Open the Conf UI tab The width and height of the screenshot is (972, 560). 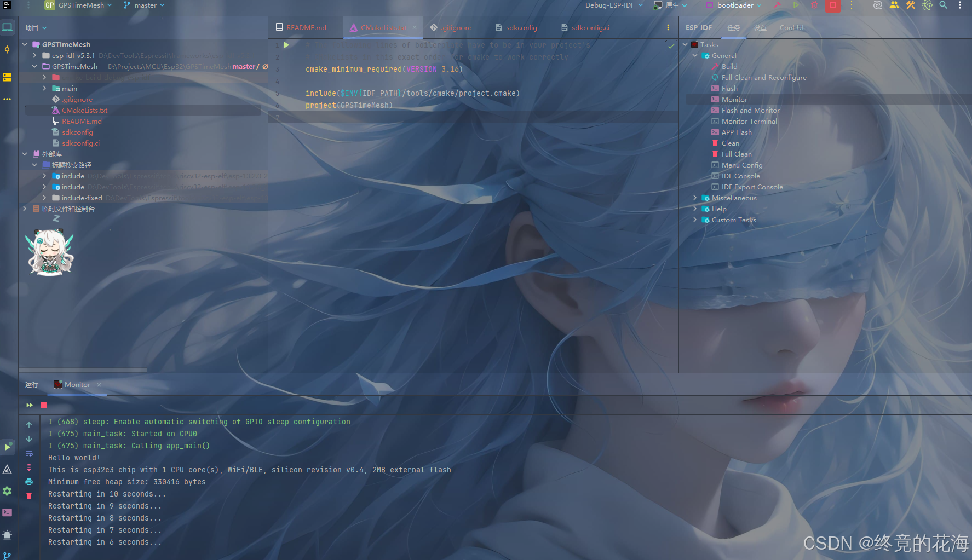[792, 28]
